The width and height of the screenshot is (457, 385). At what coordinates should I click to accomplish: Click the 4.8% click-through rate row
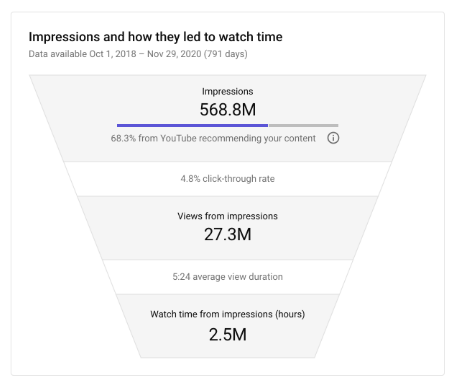point(228,179)
